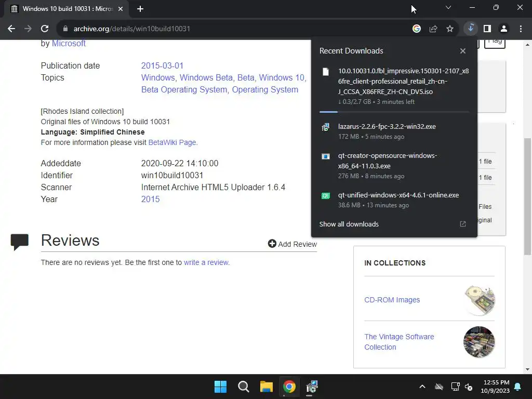Open the CD-ROM Images collection link
This screenshot has height=399, width=532.
(392, 300)
